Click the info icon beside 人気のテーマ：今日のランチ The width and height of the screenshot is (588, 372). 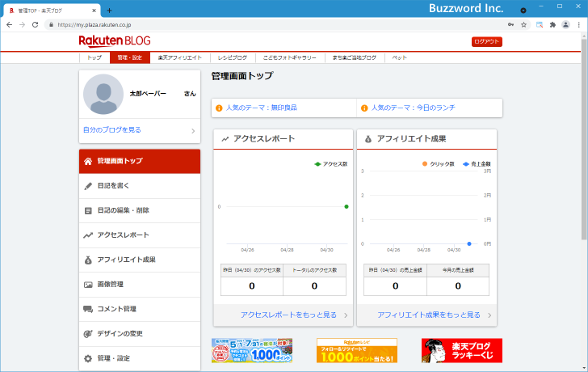(x=364, y=108)
